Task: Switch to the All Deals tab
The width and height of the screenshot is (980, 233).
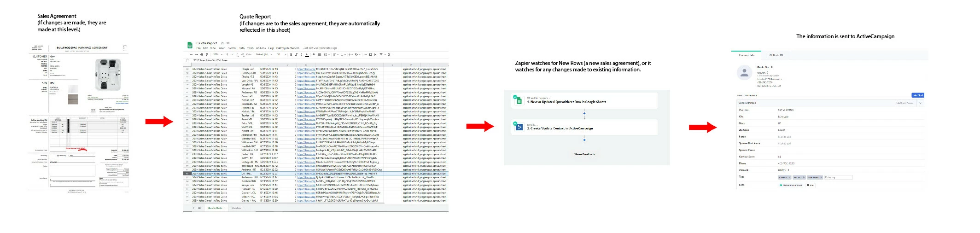Action: click(776, 55)
